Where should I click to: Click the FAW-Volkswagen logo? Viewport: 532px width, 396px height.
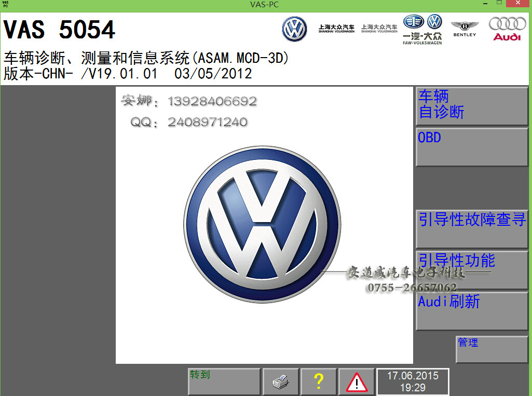[422, 30]
